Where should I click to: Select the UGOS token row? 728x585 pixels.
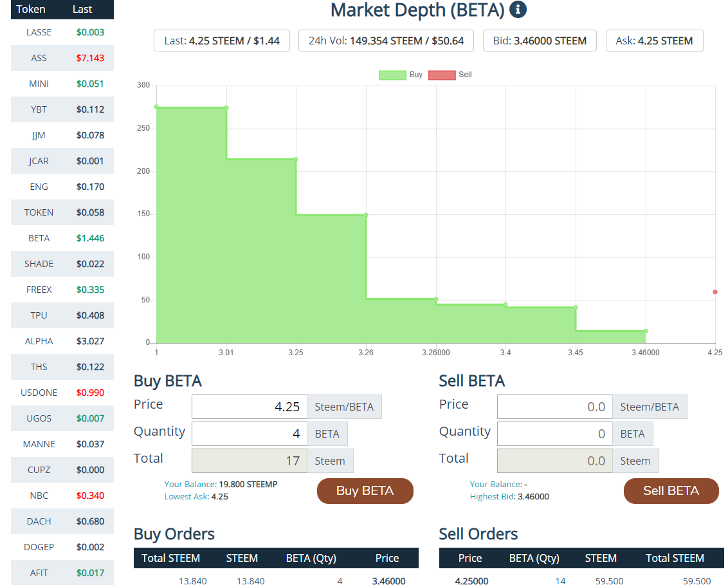point(62,418)
